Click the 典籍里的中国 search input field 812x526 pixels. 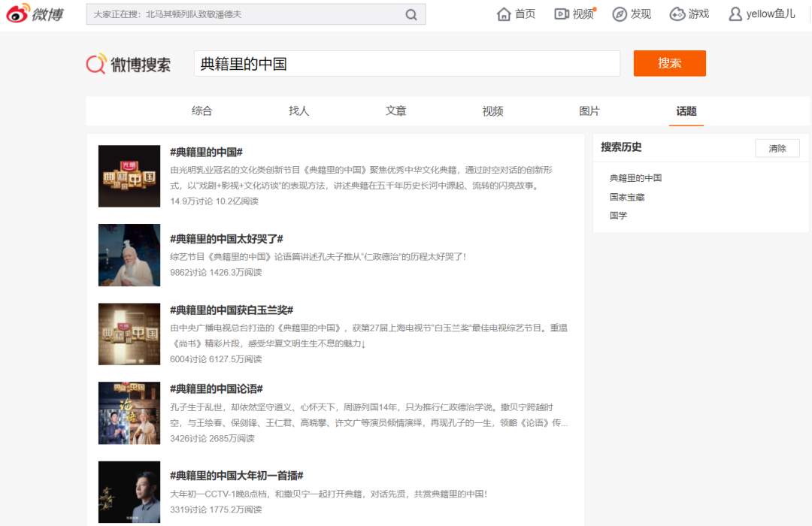(x=406, y=64)
